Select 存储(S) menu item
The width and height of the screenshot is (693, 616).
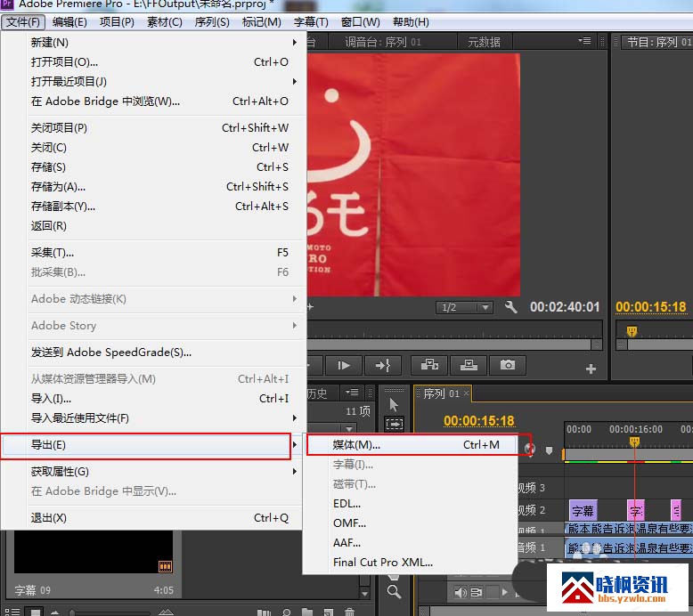[151, 167]
